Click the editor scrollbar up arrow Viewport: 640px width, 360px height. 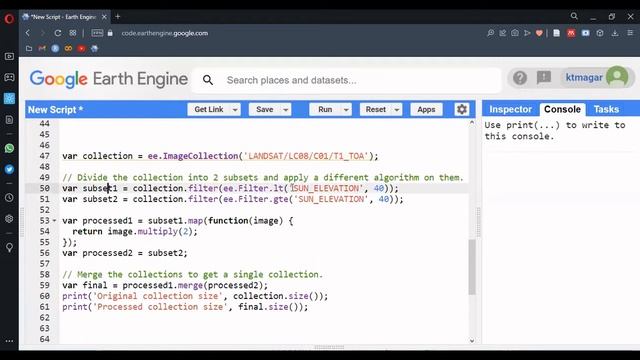pyautogui.click(x=472, y=122)
